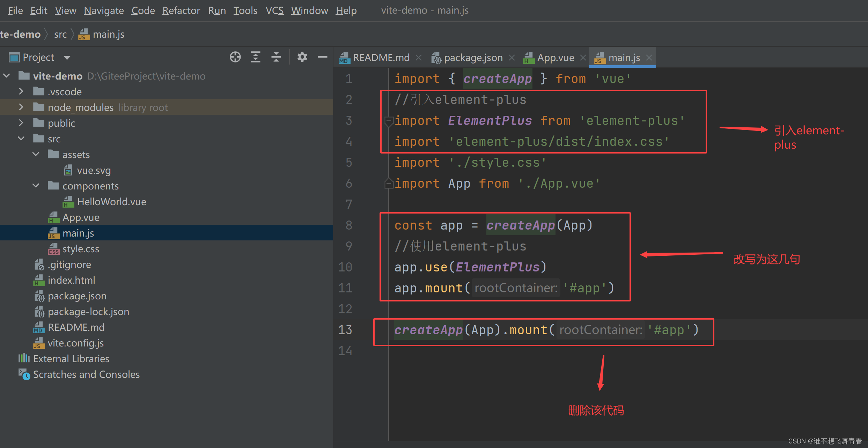Open the Refactor menu
The image size is (868, 448).
(x=181, y=10)
